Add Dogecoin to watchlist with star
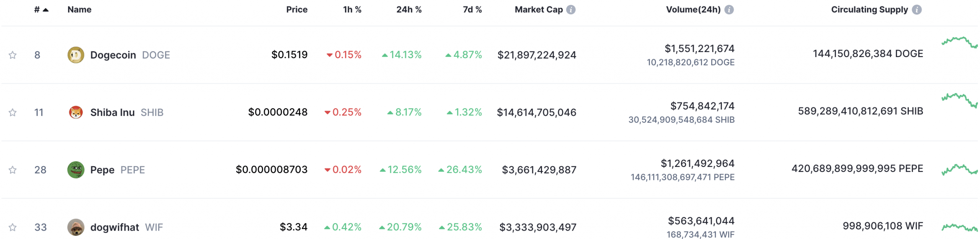980x239 pixels. click(13, 55)
